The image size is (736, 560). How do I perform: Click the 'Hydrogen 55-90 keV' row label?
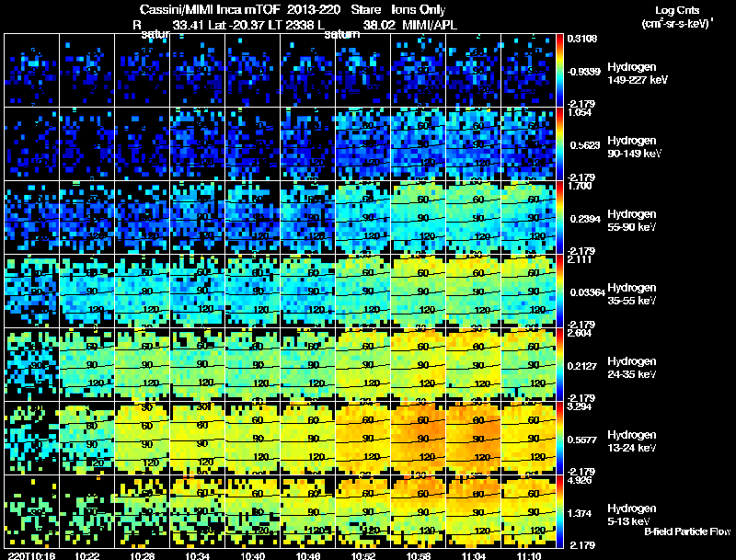tap(632, 221)
